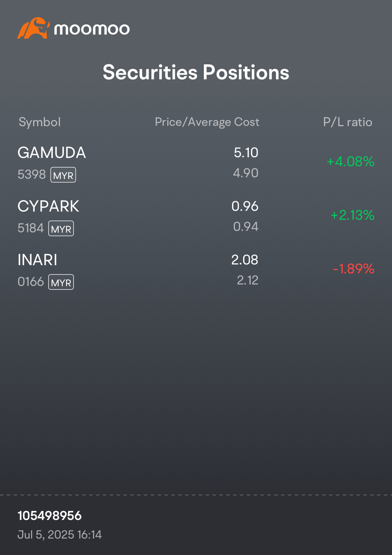Tap the MYR badge next to 5398

click(x=63, y=175)
